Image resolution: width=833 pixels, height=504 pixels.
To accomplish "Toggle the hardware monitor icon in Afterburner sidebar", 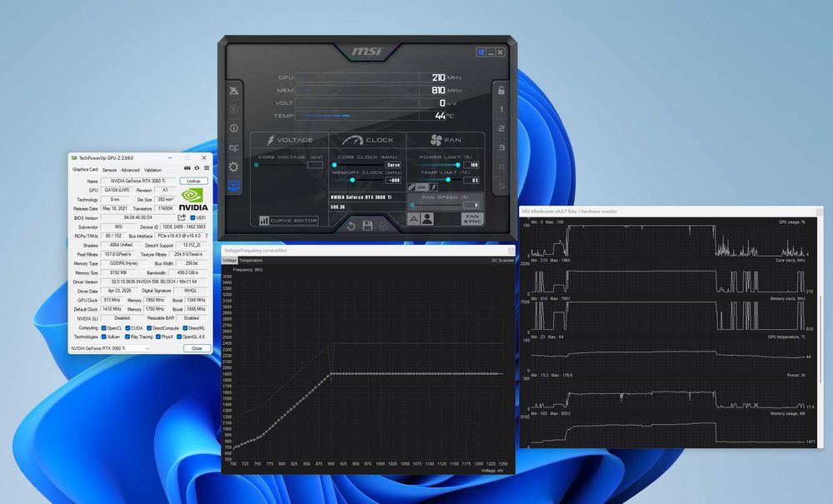I will click(234, 186).
